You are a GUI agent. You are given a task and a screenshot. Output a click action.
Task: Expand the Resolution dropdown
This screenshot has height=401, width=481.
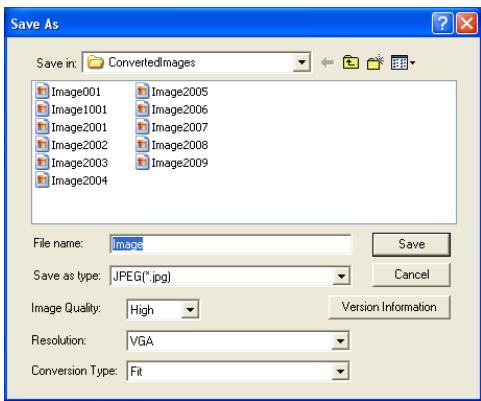340,341
